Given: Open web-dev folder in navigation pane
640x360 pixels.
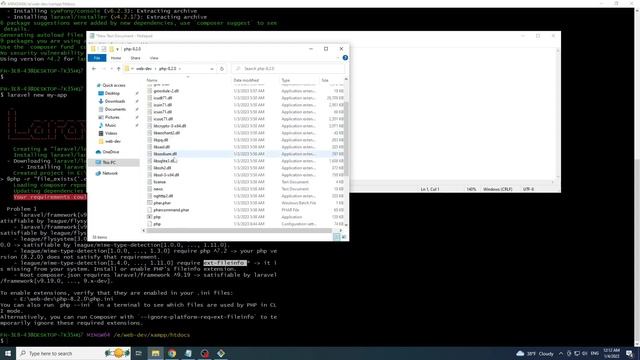Looking at the screenshot, I should (110, 141).
